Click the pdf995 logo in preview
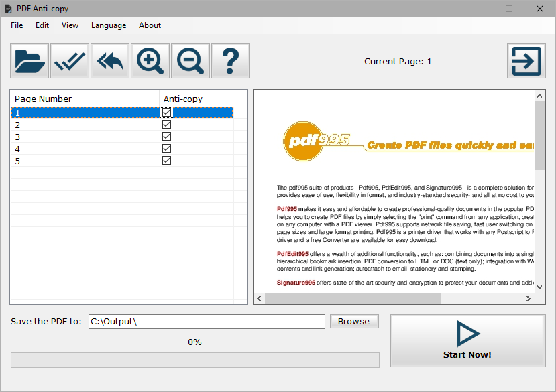The image size is (556, 392). click(317, 141)
